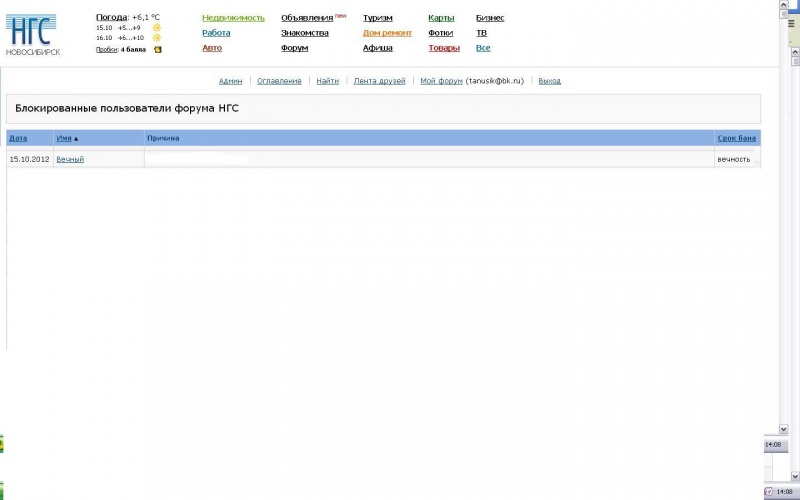Open the Пробки traffic link

(x=107, y=49)
